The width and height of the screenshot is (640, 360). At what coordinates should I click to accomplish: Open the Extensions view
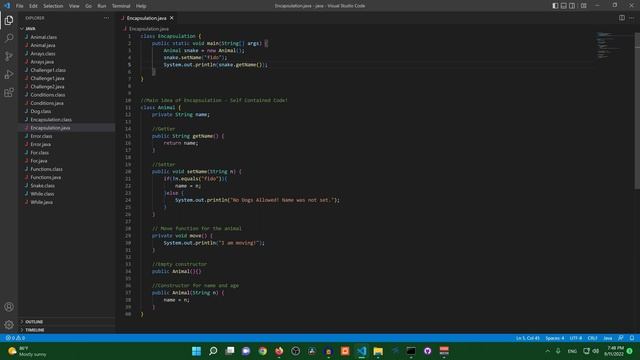pyautogui.click(x=9, y=93)
